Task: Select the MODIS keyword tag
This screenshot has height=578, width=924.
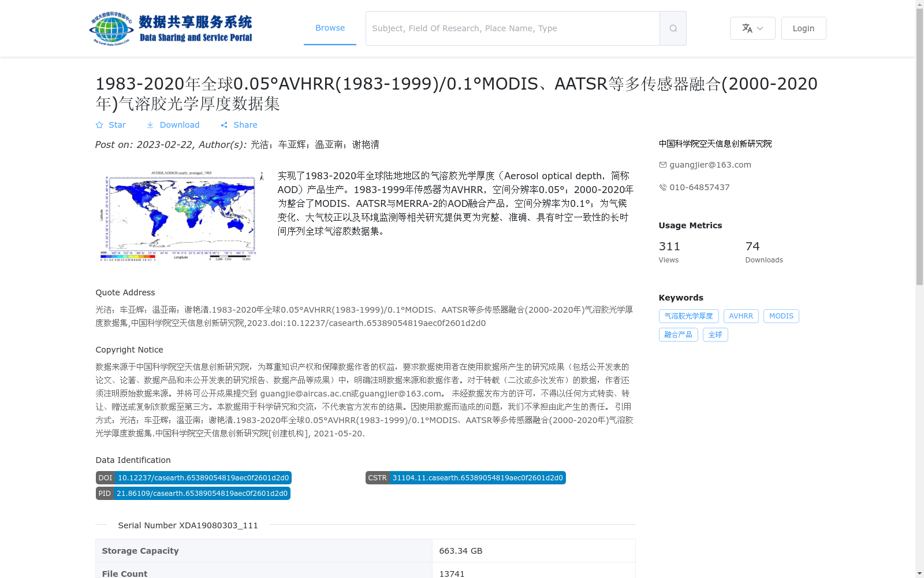Action: (x=781, y=316)
